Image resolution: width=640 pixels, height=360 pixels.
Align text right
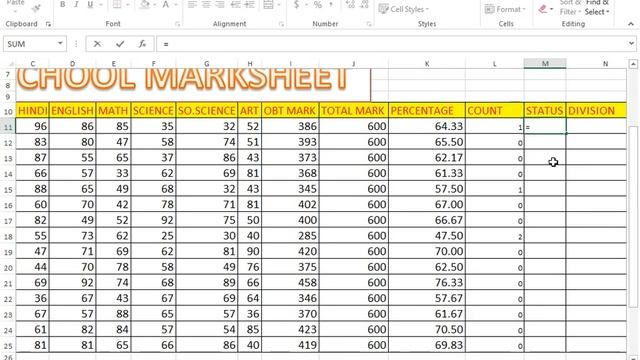[220, 4]
